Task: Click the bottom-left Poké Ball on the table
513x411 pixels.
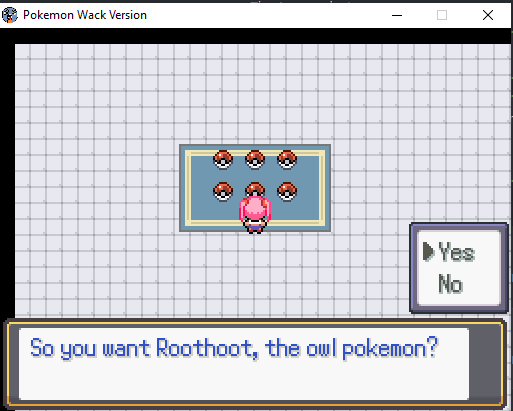Action: click(223, 191)
